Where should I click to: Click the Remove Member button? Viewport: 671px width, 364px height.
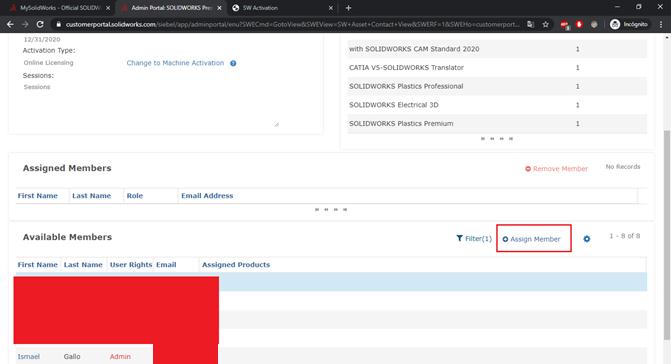556,169
